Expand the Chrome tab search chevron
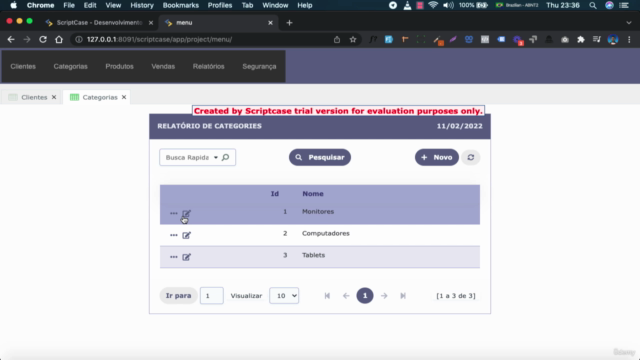The height and width of the screenshot is (360, 640). point(629,23)
